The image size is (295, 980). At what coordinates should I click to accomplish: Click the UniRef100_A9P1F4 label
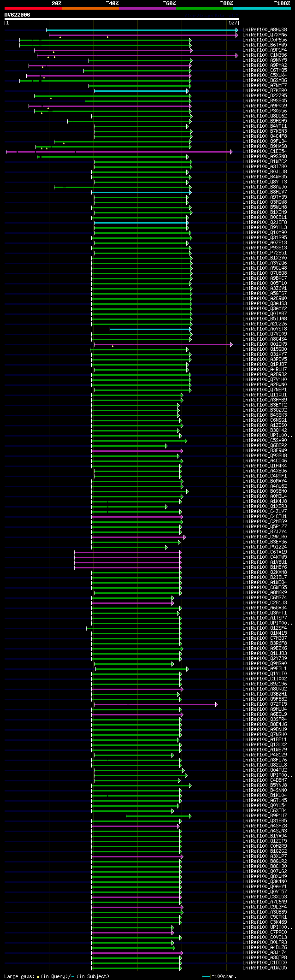pyautogui.click(x=265, y=50)
